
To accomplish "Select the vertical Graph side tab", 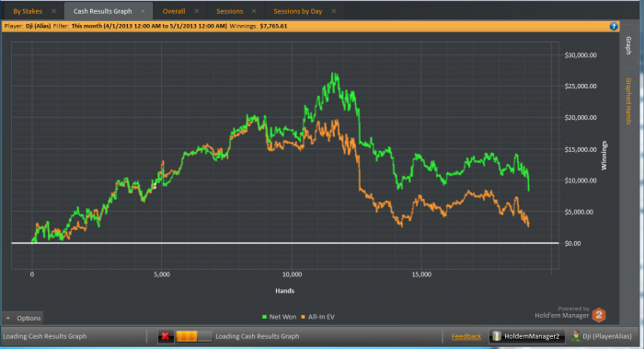I will pos(628,46).
